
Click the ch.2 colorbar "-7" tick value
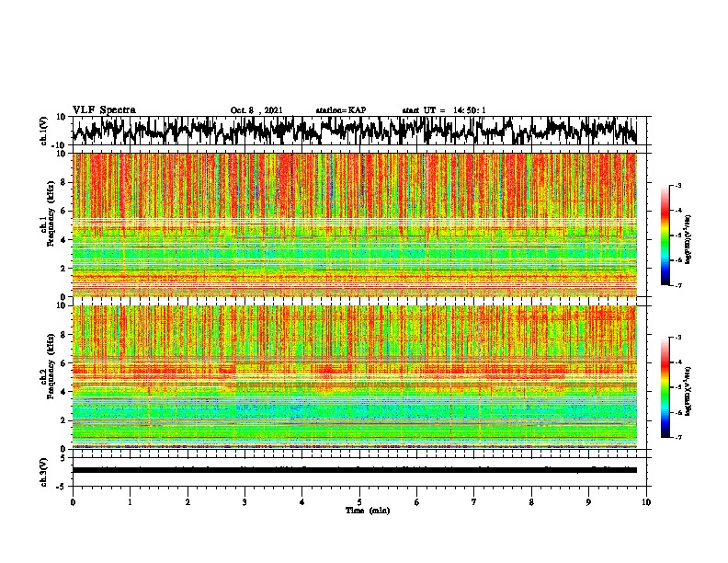click(x=678, y=437)
